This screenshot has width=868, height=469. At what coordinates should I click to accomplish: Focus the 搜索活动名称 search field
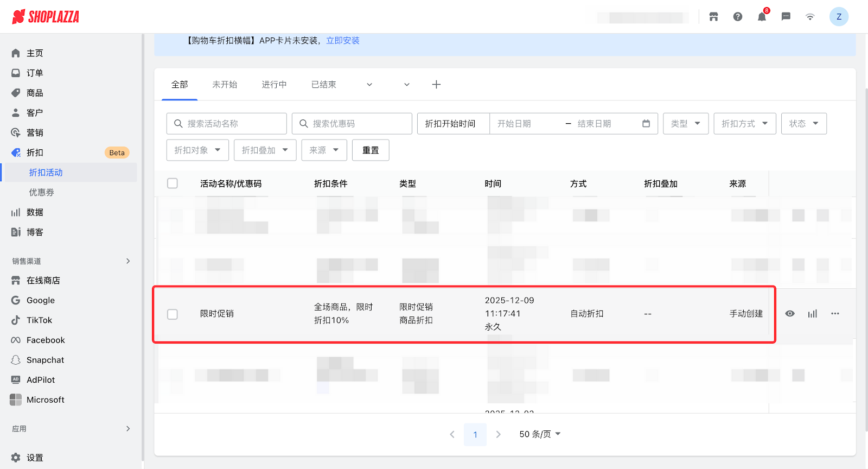233,124
